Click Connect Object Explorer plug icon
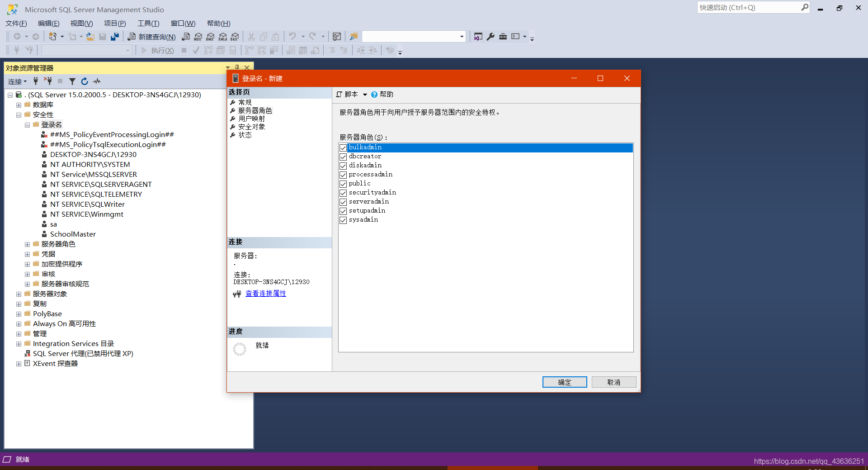868x470 pixels. click(x=36, y=81)
